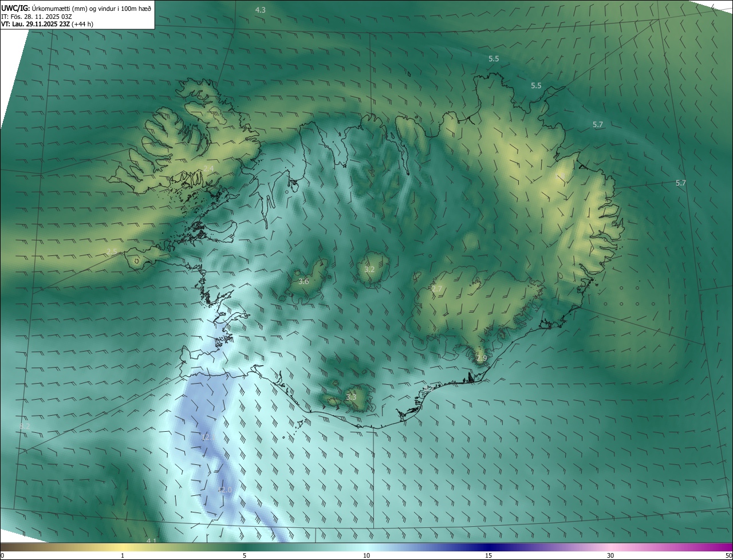This screenshot has width=733, height=560.
Task: Click the 2.7 value on the map
Action: tap(437, 289)
